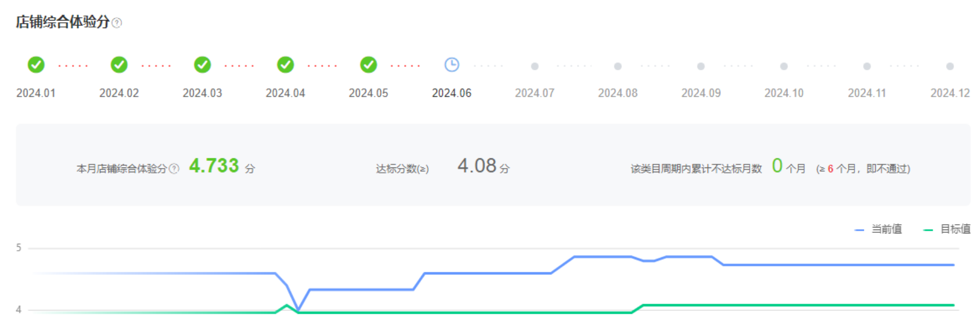
Task: Click the 4.08 target score value
Action: pos(476,166)
